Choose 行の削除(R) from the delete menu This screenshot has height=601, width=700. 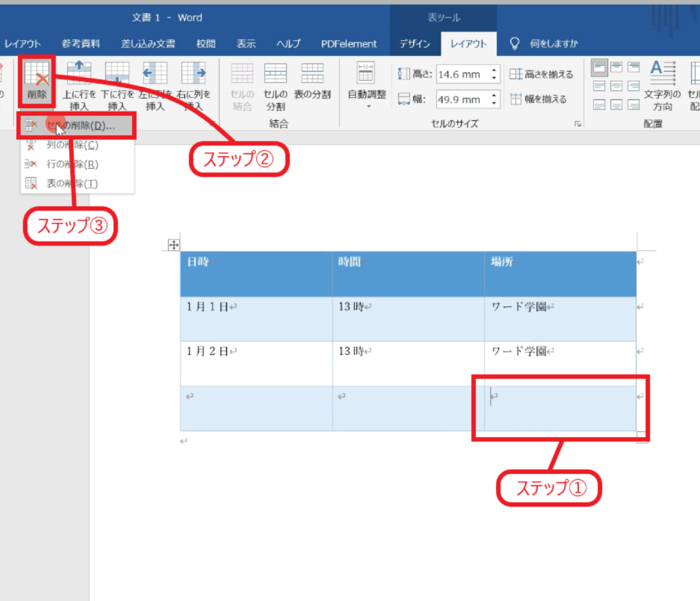click(x=72, y=164)
